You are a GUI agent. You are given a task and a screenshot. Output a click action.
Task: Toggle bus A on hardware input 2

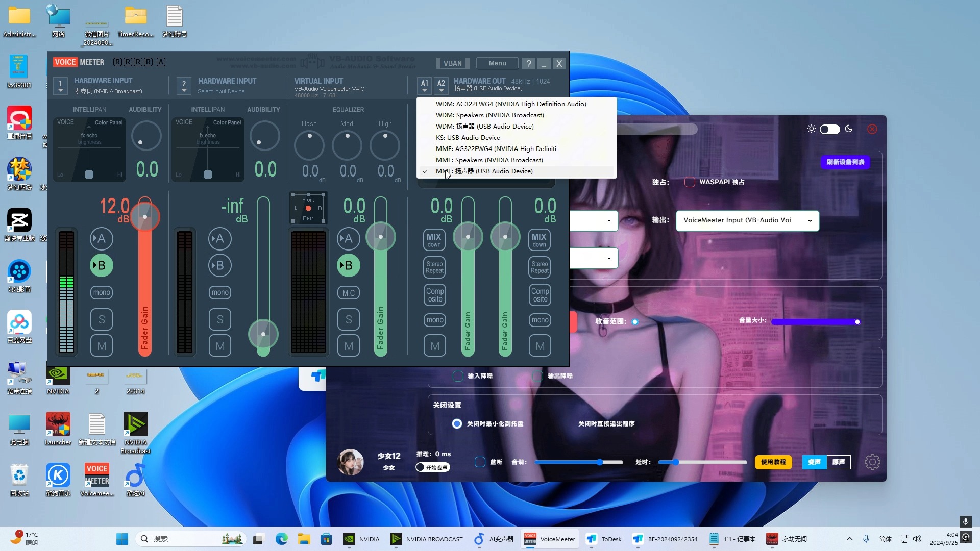point(220,238)
